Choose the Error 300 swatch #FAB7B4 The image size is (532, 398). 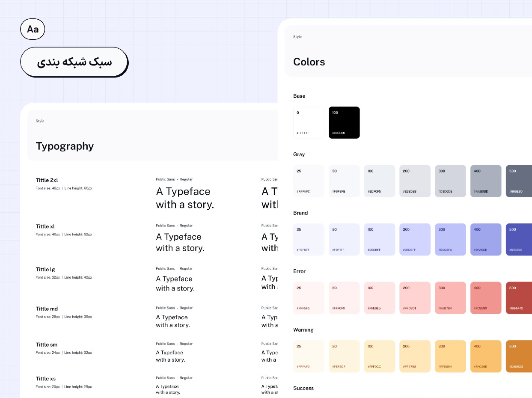click(x=450, y=298)
